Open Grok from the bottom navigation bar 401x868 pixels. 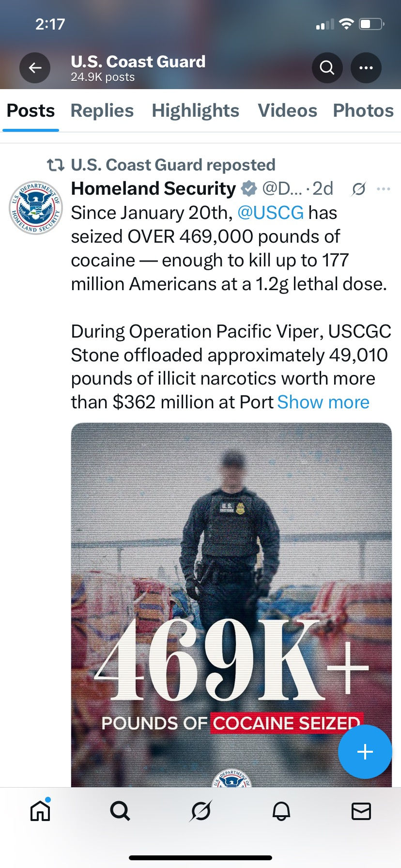(200, 810)
